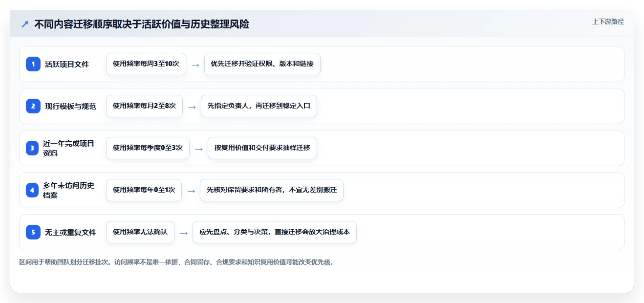Screen dimensions: 644x303
Task: Click the 优先迁移并验证权限、版本和链接 chip
Action: click(262, 64)
